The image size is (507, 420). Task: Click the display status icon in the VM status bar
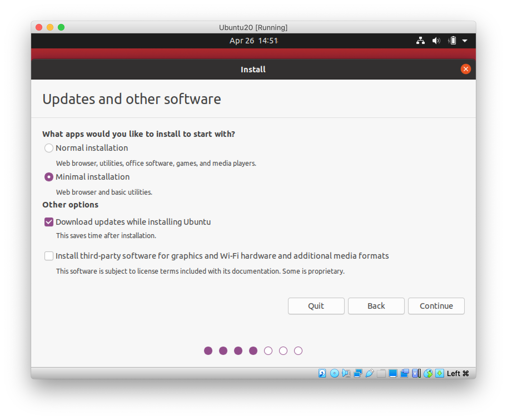pyautogui.click(x=393, y=373)
